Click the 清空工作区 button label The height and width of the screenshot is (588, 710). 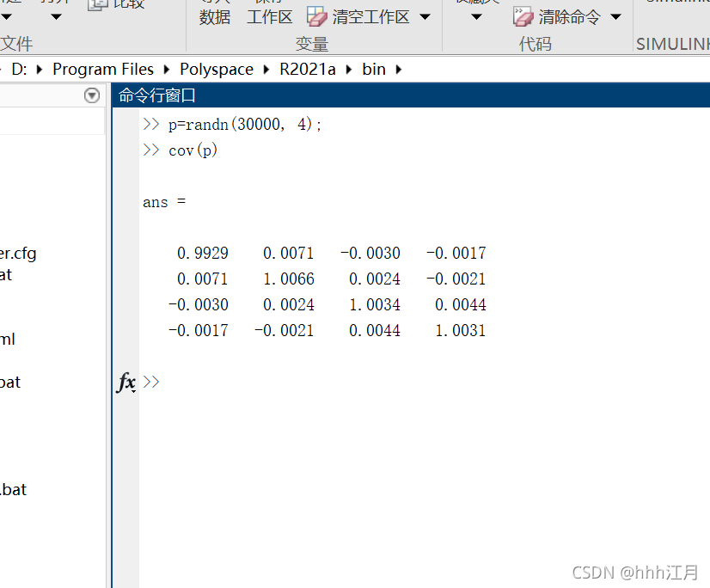370,17
